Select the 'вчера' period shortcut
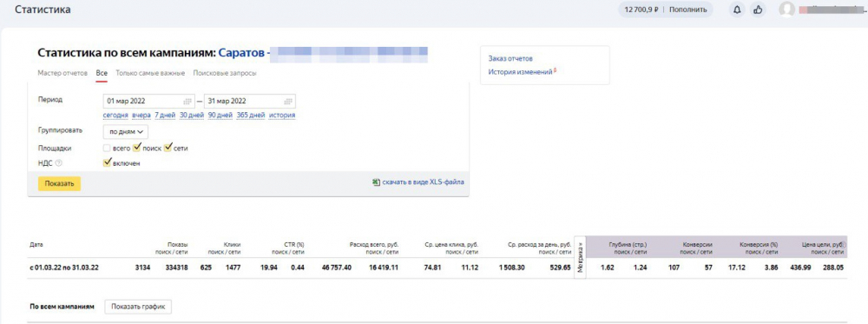 click(141, 116)
